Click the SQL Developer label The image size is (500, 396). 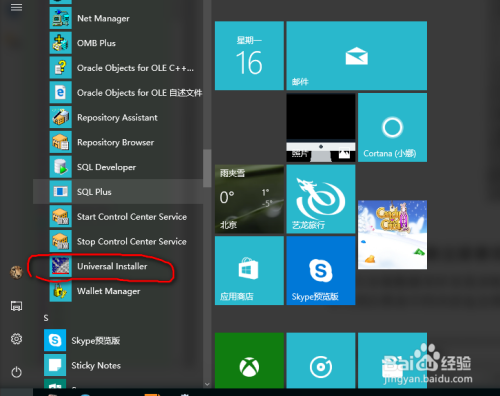point(106,167)
